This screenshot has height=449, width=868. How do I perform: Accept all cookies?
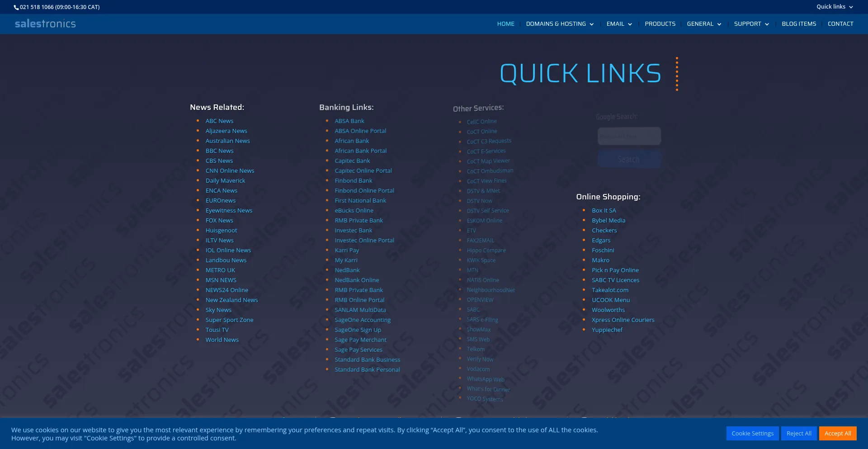(x=838, y=433)
